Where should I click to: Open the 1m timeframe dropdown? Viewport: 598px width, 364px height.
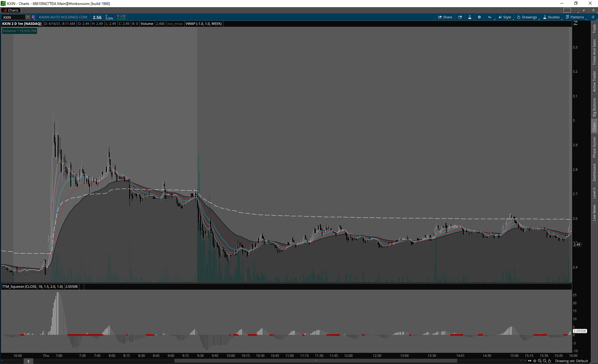coord(490,17)
